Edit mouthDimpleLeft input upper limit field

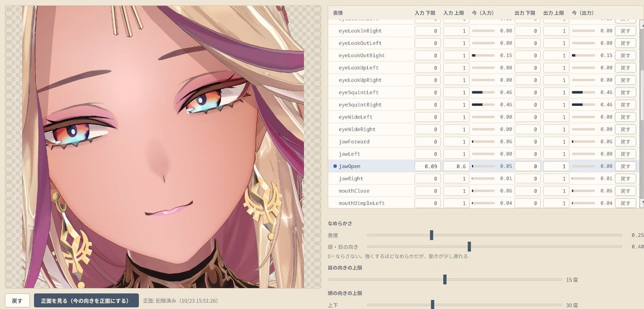click(456, 204)
